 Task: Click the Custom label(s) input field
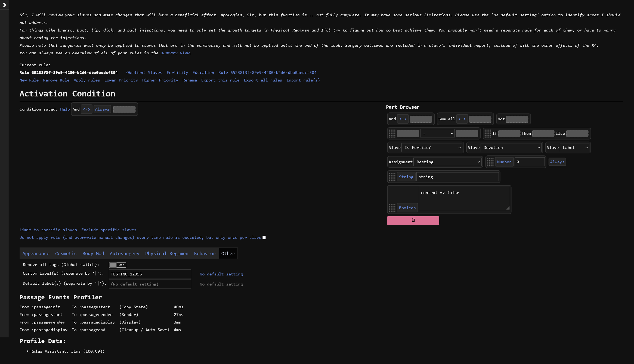(150, 274)
